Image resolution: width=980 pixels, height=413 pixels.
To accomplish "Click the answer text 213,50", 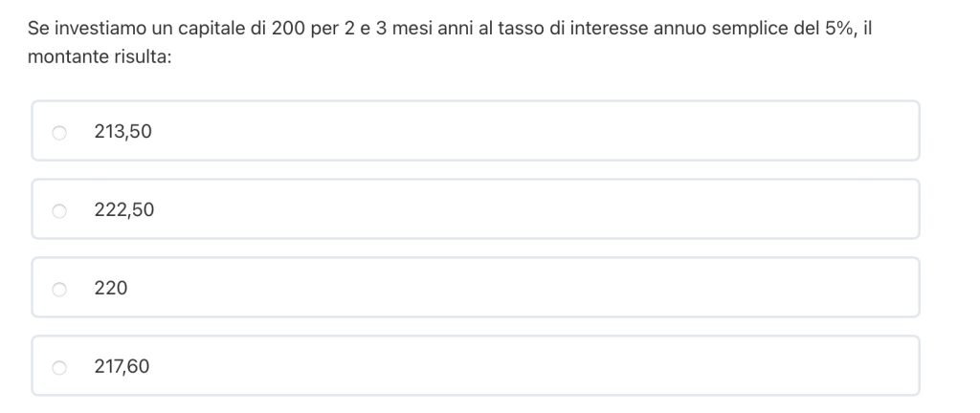I will 122,132.
